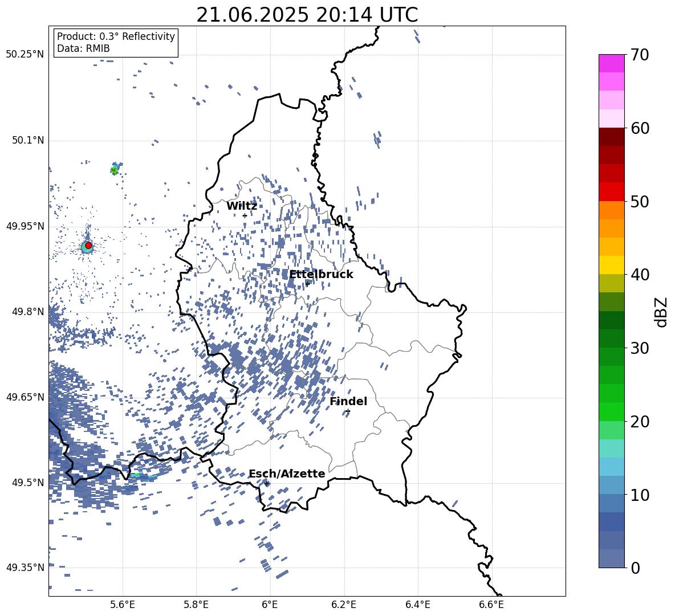Click the orange band below 50

(611, 210)
